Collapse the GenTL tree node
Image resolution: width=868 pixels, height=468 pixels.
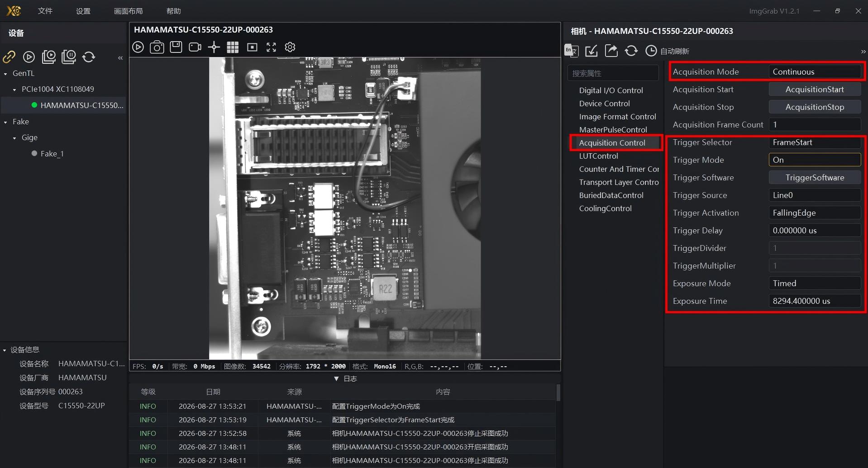[x=5, y=74]
